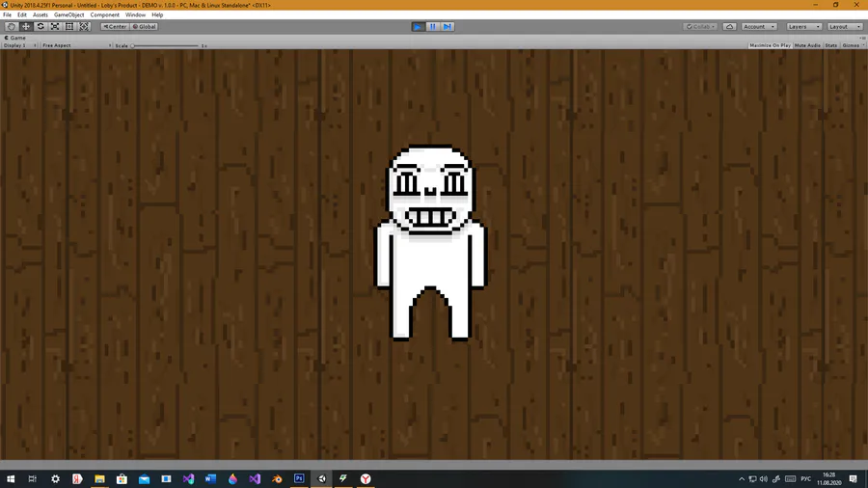Select the Hand tool in Unity toolbar
This screenshot has width=868, height=488.
pos(11,27)
